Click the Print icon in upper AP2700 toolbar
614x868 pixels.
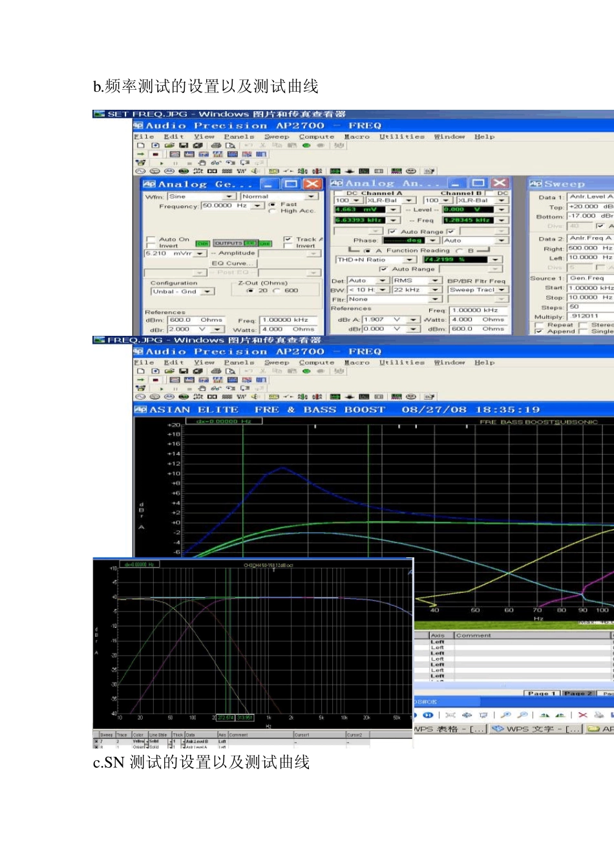pos(216,145)
